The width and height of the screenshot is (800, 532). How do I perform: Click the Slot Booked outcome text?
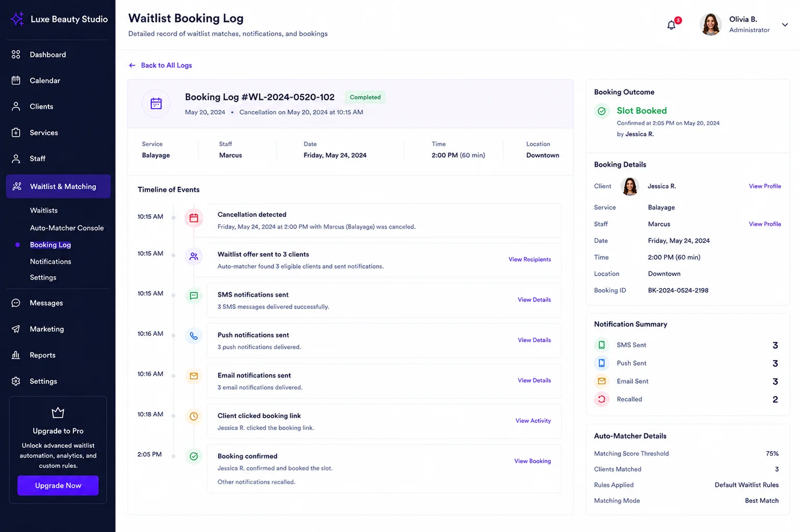click(x=641, y=111)
